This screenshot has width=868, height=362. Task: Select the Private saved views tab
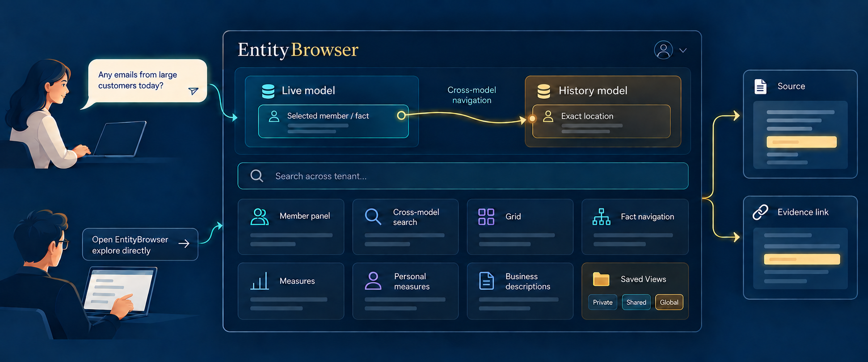click(x=603, y=302)
